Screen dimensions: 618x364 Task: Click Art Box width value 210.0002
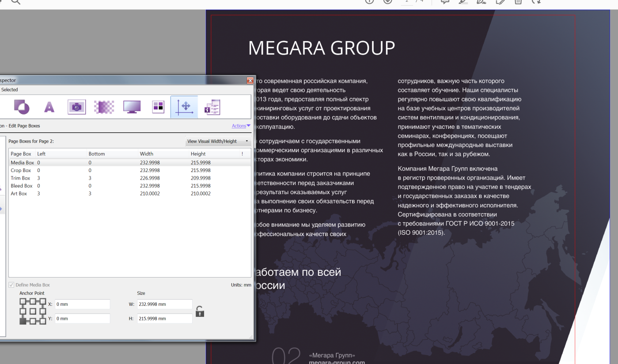pos(150,194)
